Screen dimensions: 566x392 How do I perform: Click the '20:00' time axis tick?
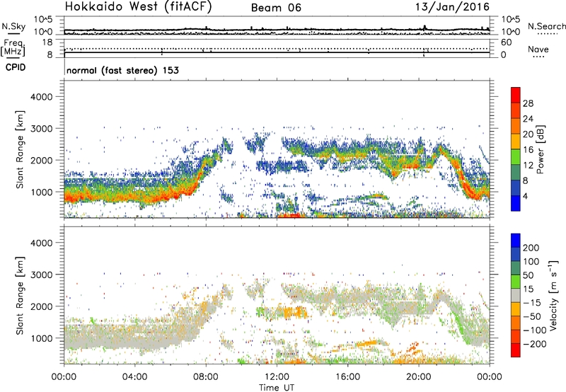[419, 377]
